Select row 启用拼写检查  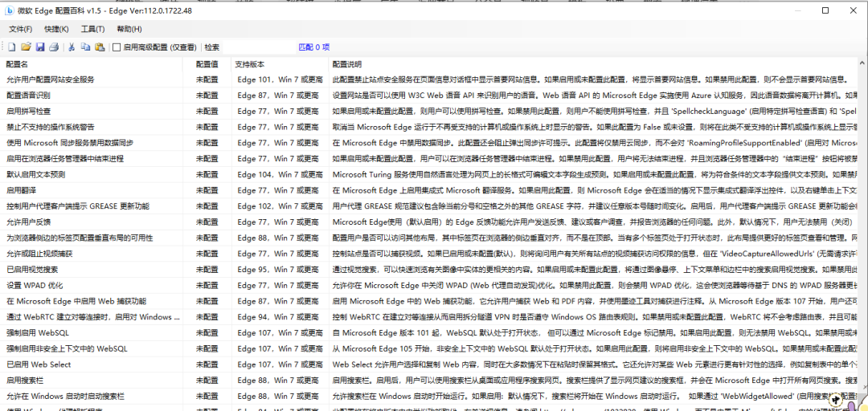pos(430,112)
